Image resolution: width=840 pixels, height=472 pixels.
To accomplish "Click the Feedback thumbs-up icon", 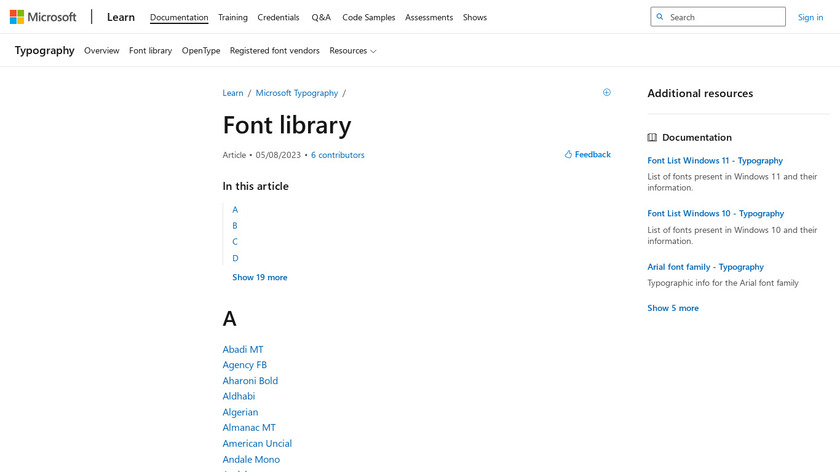I will coord(568,154).
